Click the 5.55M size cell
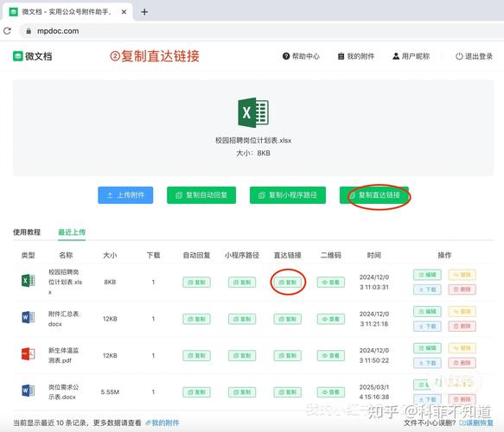 (x=110, y=392)
